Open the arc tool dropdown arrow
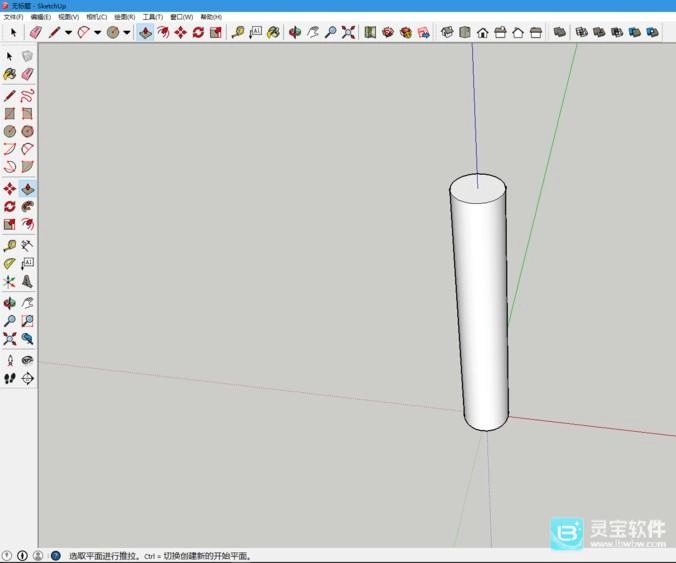Image resolution: width=676 pixels, height=563 pixels. point(97,32)
